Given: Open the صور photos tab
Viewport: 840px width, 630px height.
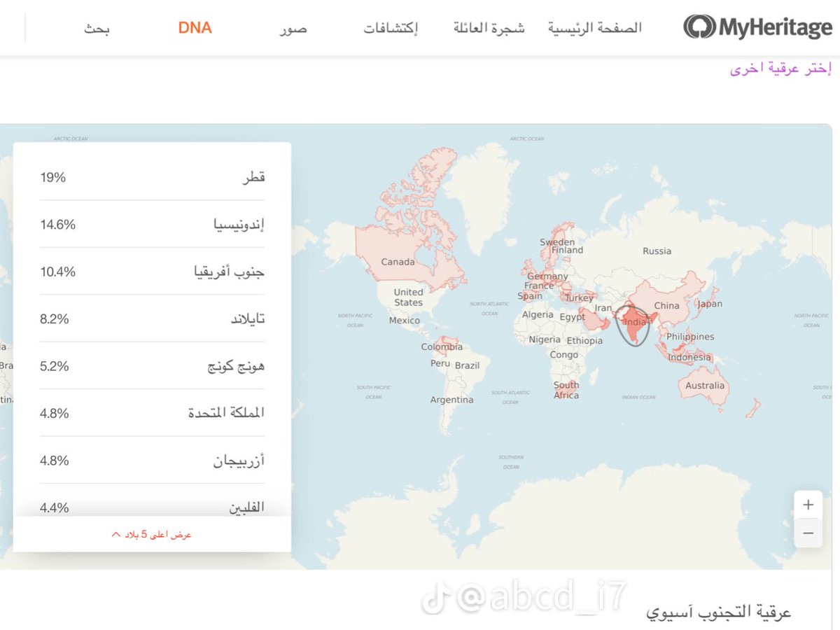Looking at the screenshot, I should tap(293, 29).
